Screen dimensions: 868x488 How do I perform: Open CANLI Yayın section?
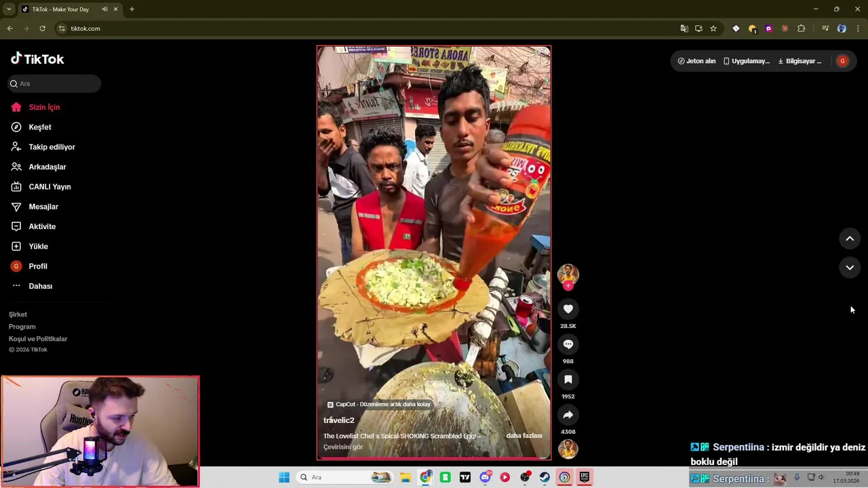point(41,186)
